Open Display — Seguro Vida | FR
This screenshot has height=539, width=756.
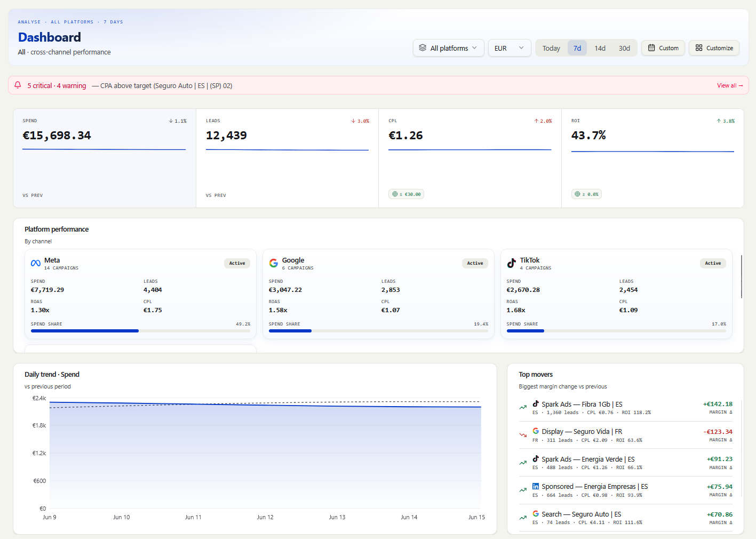click(x=626, y=435)
